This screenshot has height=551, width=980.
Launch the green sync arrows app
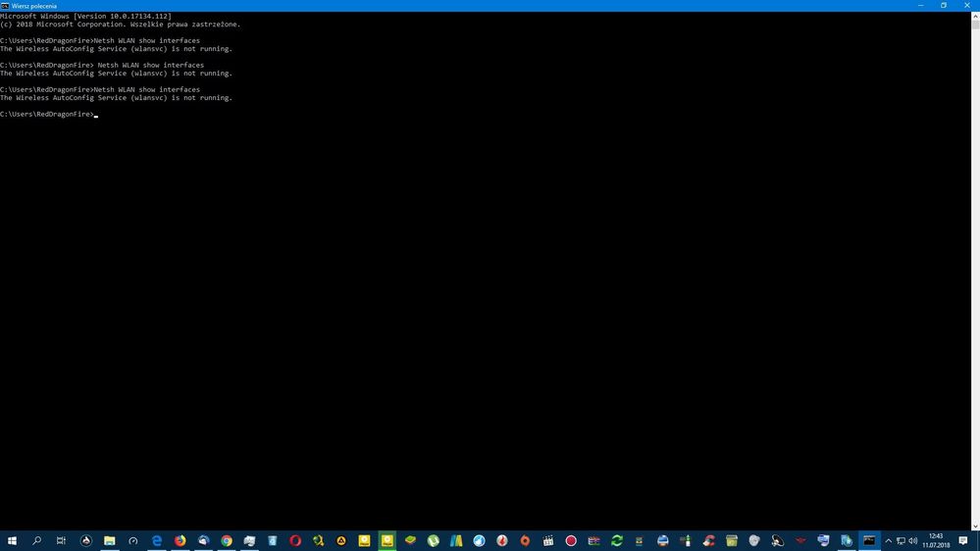point(617,540)
